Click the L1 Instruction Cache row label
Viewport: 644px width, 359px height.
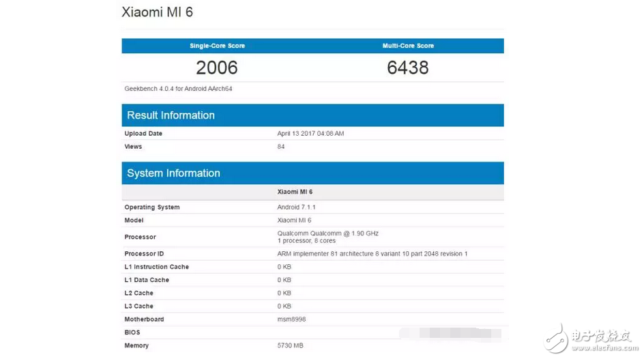click(156, 267)
